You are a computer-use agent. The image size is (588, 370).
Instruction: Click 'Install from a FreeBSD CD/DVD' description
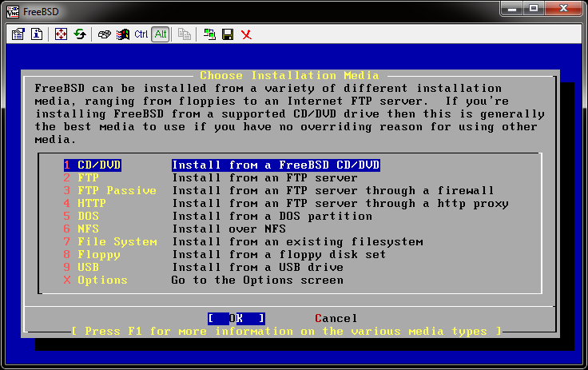[276, 165]
